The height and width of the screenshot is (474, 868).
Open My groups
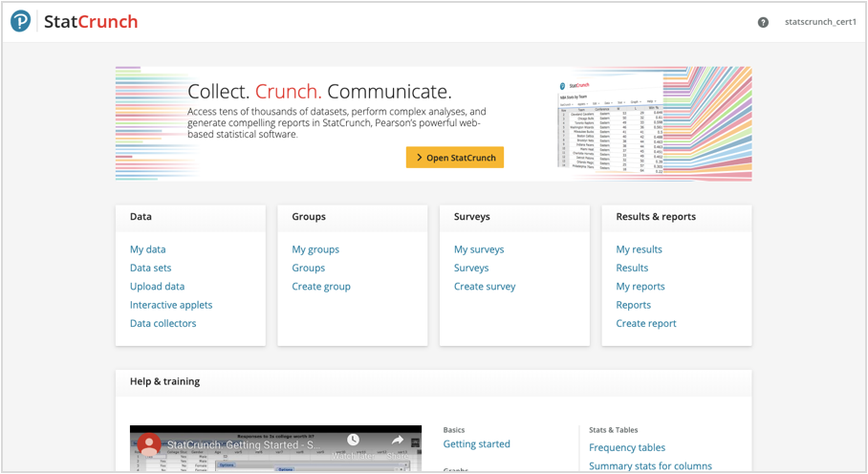pyautogui.click(x=315, y=249)
